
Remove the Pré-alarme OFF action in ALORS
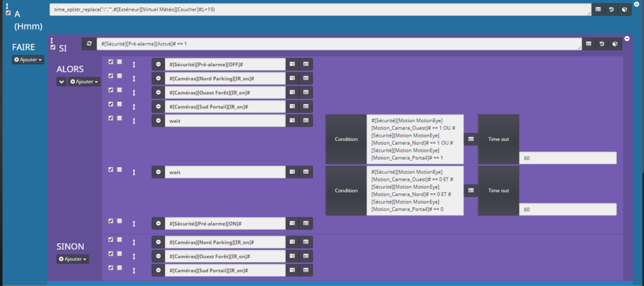pyautogui.click(x=158, y=64)
